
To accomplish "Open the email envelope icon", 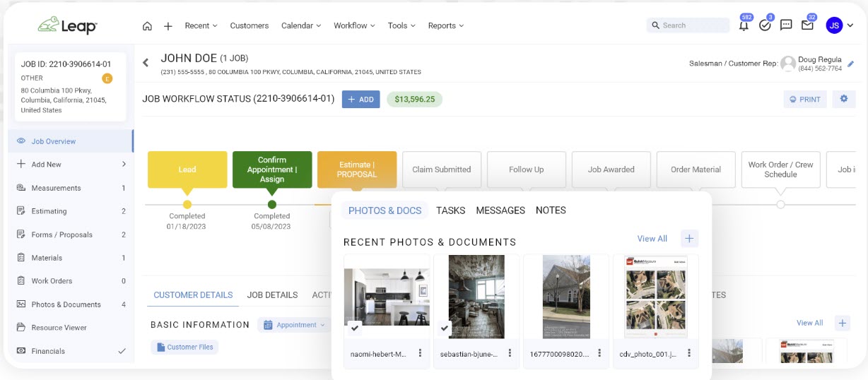I will click(807, 25).
